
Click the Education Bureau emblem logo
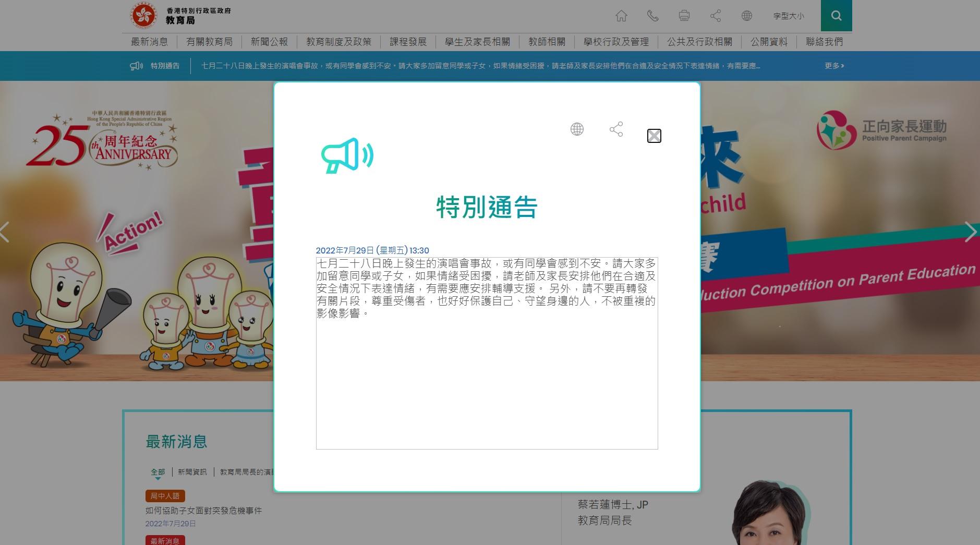144,15
